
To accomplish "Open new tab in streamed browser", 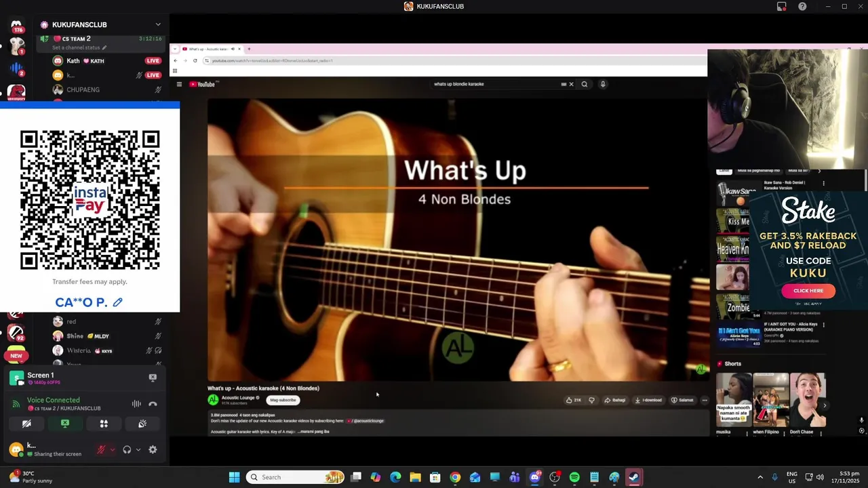I will pyautogui.click(x=249, y=49).
